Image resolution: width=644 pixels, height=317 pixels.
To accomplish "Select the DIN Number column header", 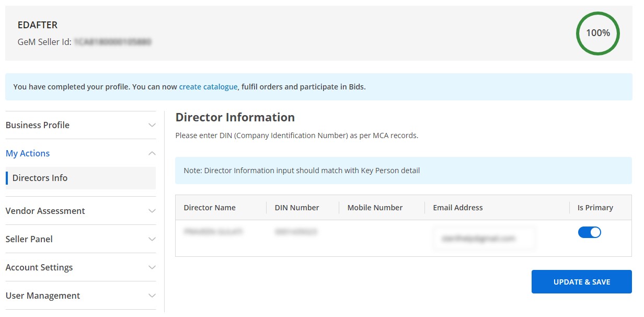I will pyautogui.click(x=297, y=208).
